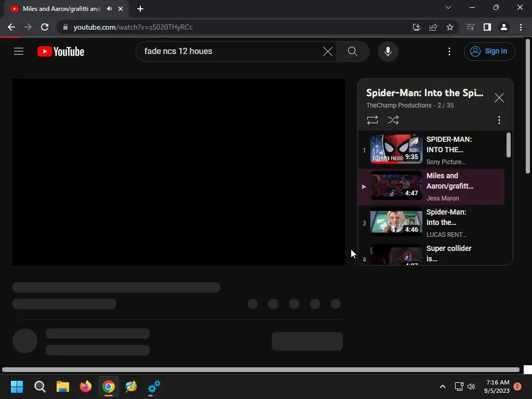Open TheChamp Productions channel link

(x=398, y=105)
